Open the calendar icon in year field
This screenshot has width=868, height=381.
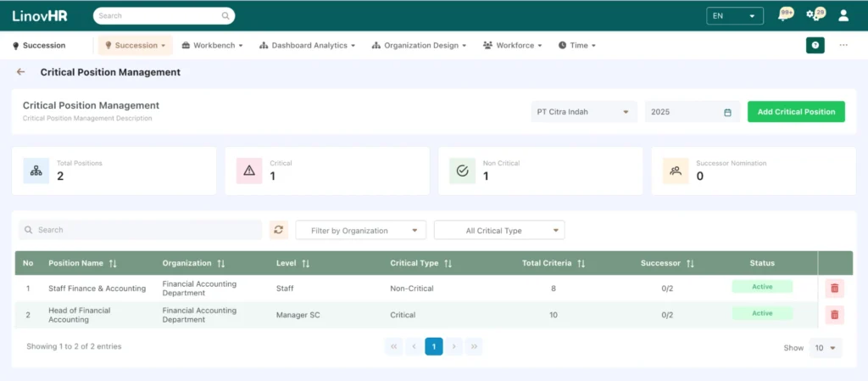click(x=727, y=112)
